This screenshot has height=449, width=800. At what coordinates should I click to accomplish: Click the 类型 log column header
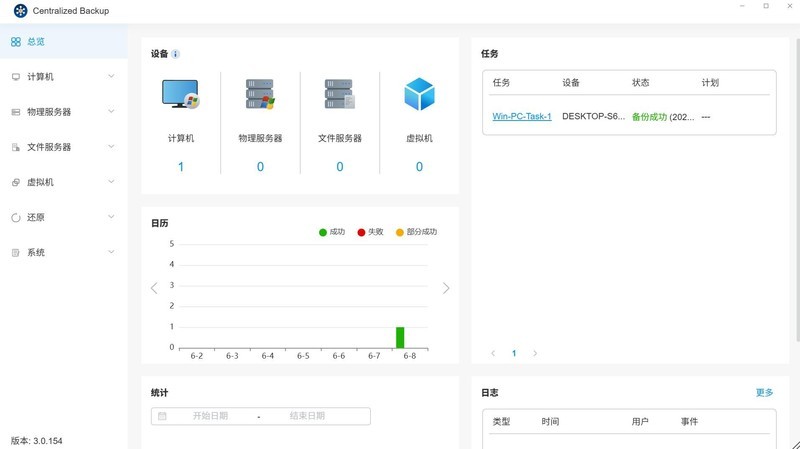(501, 421)
